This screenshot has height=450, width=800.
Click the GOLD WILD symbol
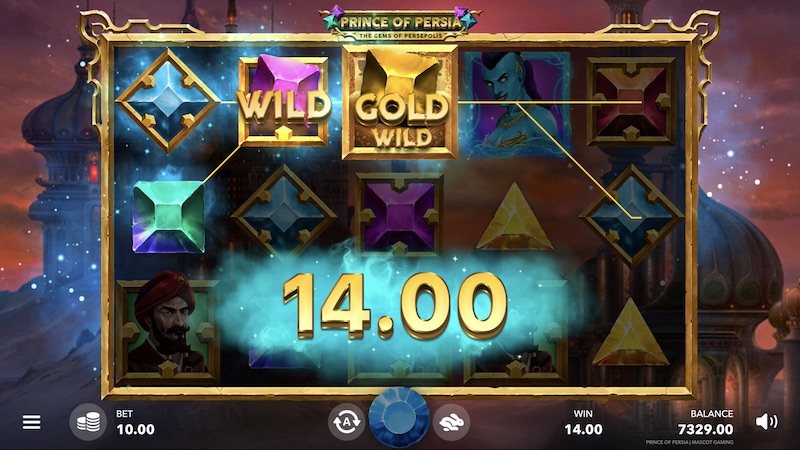[399, 102]
